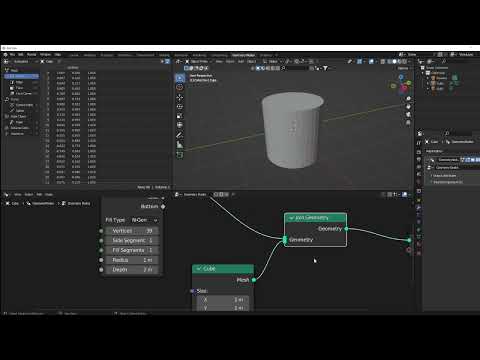Screen dimensions: 480x360
Task: Click the Mesh output socket on Cube node
Action: tap(254, 280)
